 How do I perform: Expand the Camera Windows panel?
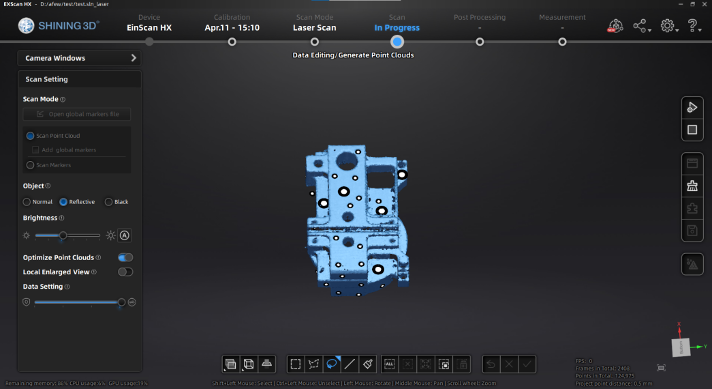[79, 58]
